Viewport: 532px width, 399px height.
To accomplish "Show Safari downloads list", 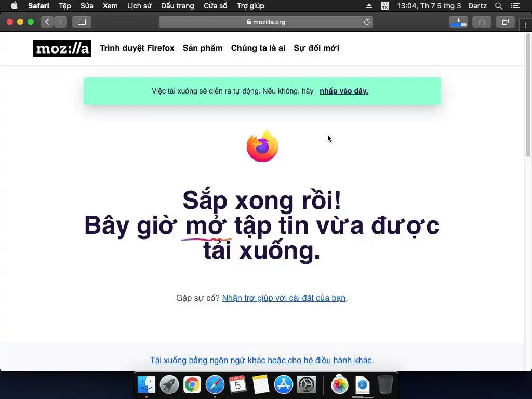I will [x=458, y=22].
